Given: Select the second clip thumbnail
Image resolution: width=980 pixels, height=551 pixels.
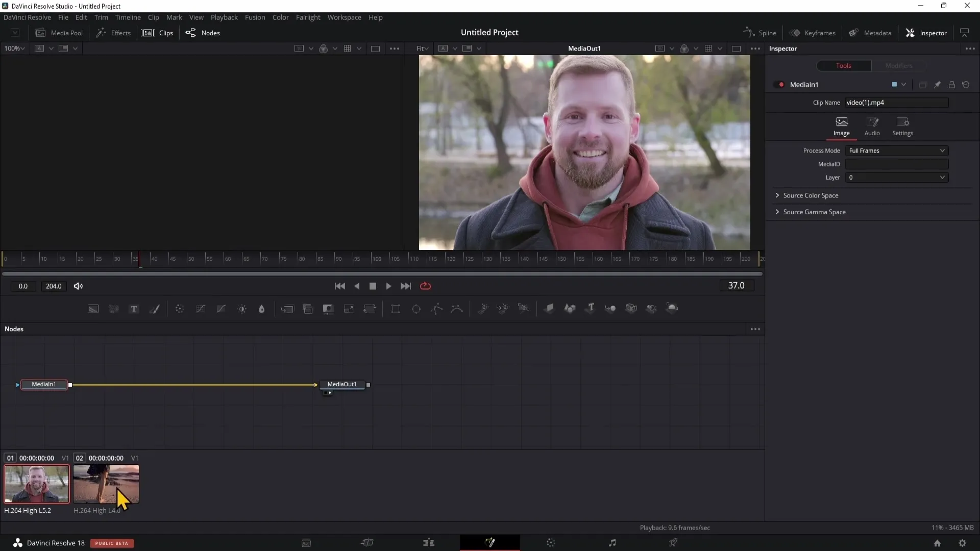Looking at the screenshot, I should click(x=106, y=484).
